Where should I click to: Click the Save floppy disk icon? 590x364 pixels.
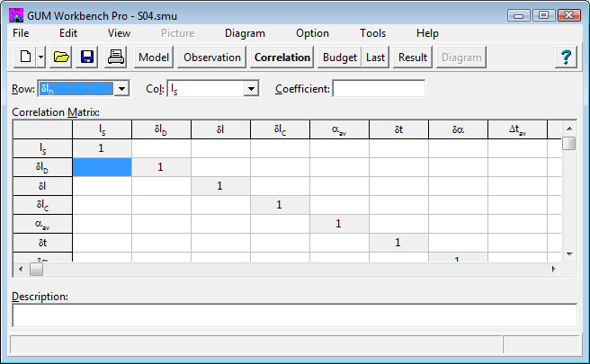(87, 58)
